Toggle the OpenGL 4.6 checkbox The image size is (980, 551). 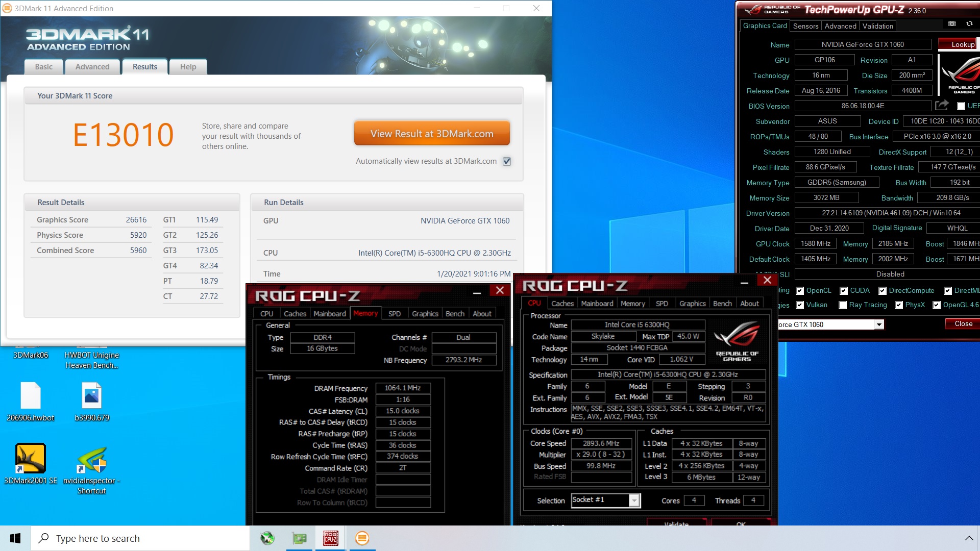[937, 305]
